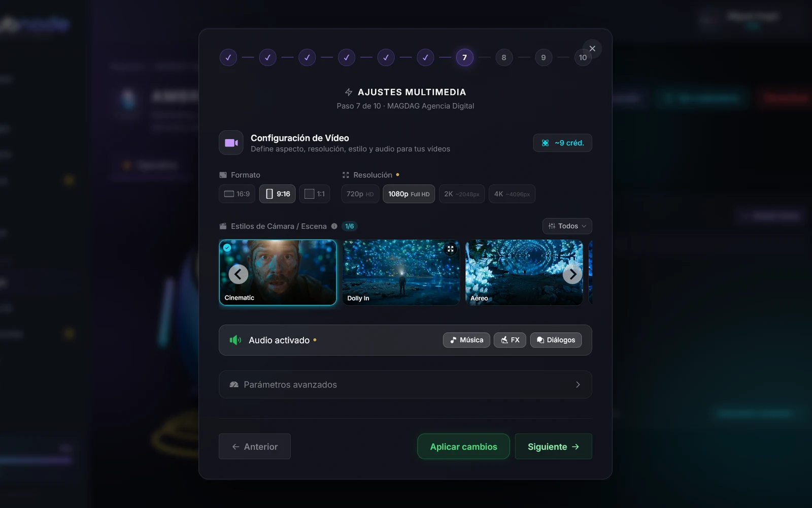Choose 1:1 square format
Viewport: 812px width, 508px height.
coord(315,194)
